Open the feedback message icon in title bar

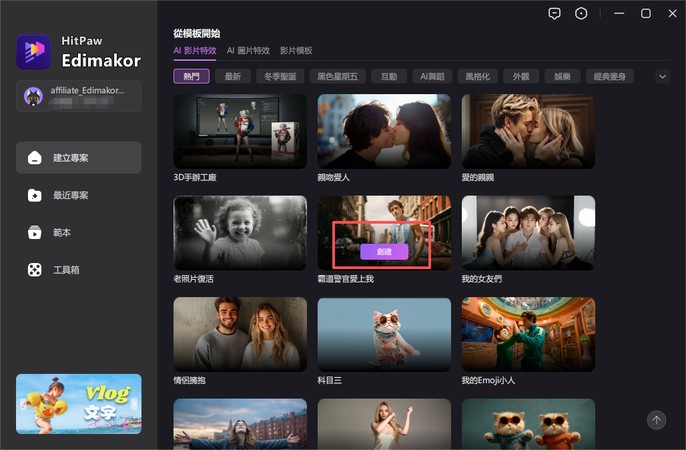[x=554, y=14]
